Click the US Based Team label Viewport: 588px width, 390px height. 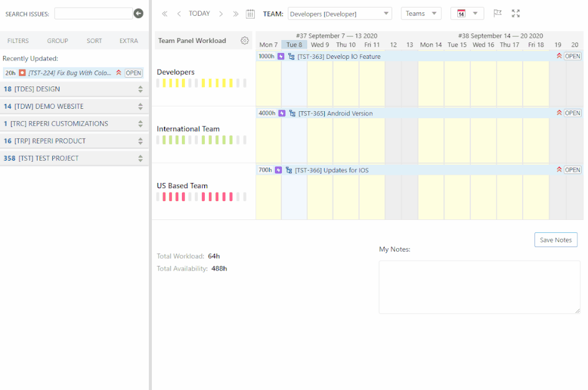[182, 186]
